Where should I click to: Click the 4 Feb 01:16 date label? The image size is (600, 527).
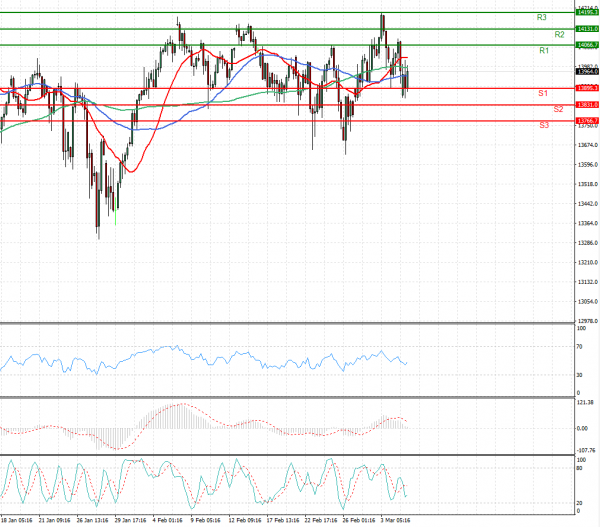coord(167,520)
